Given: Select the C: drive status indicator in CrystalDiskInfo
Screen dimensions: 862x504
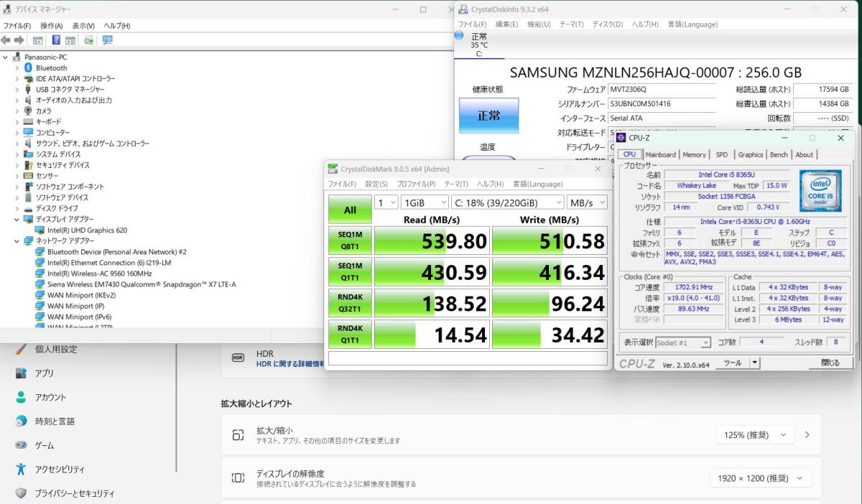Looking at the screenshot, I should [479, 45].
